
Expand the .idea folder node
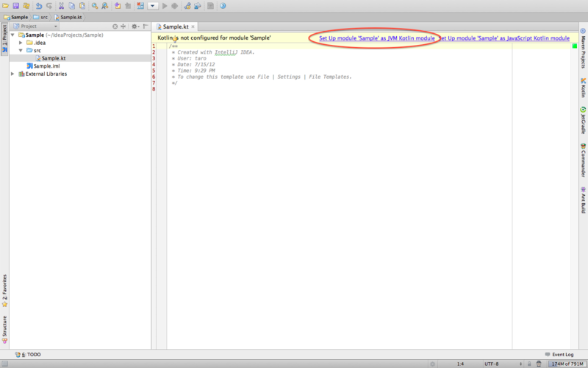[21, 43]
